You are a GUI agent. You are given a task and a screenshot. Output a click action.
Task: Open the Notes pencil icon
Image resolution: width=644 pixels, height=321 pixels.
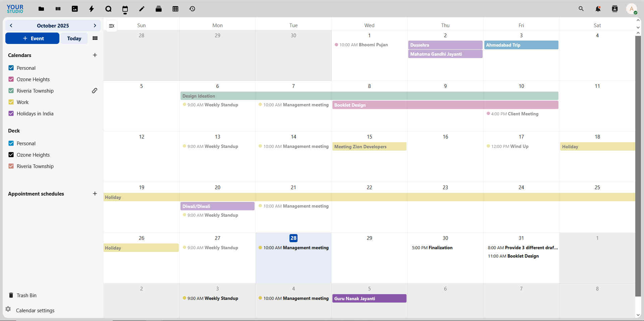pyautogui.click(x=142, y=9)
